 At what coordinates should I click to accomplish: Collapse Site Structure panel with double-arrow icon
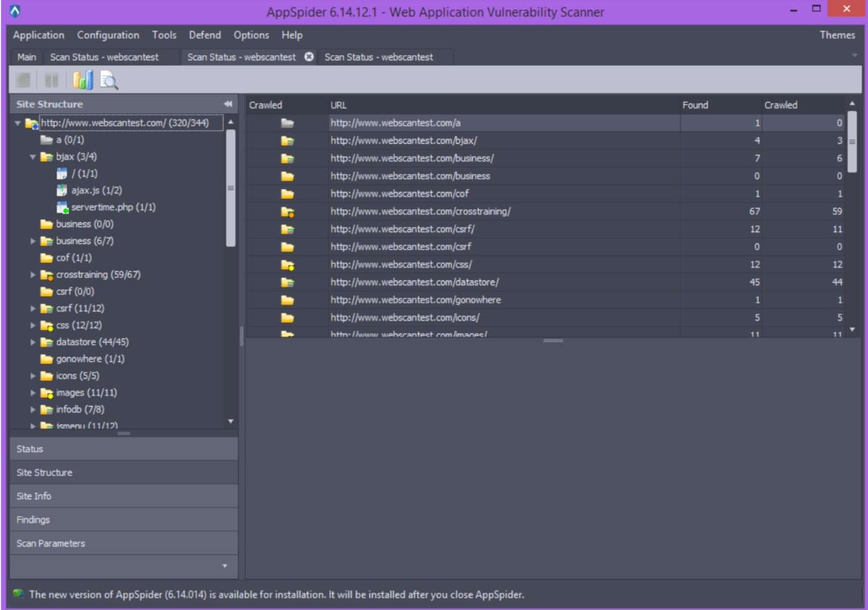(x=228, y=104)
